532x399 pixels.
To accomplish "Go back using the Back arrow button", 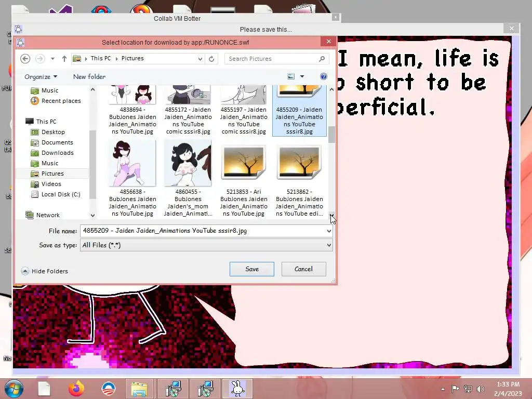I will [25, 59].
